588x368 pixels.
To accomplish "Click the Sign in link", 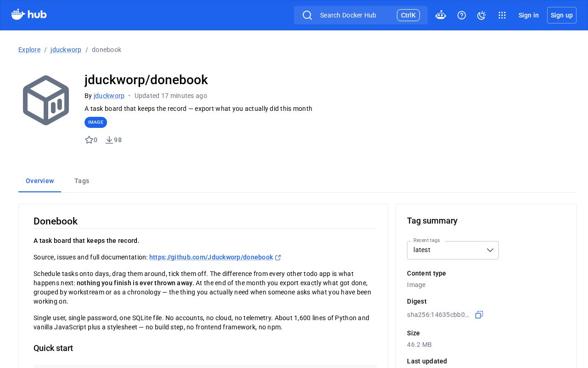I will pyautogui.click(x=529, y=15).
